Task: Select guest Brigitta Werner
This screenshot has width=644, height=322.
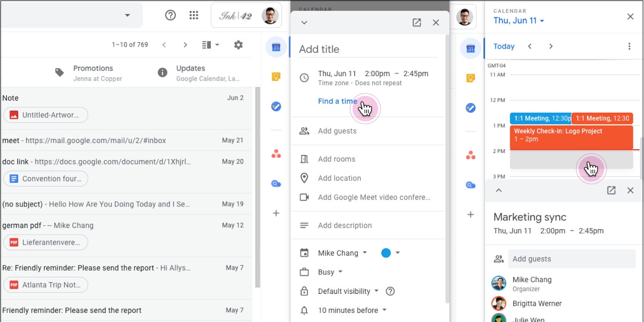Action: click(x=537, y=303)
